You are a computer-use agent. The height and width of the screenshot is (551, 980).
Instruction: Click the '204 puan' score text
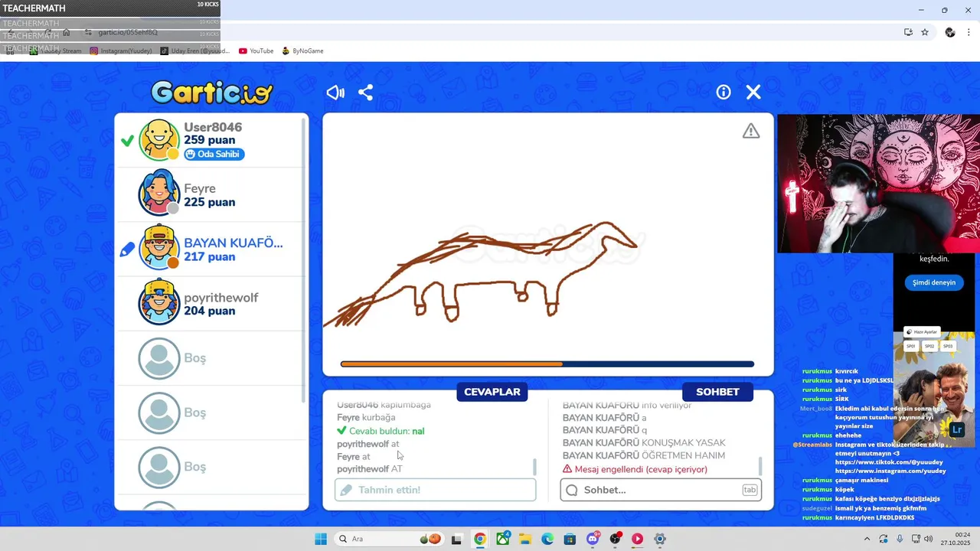click(x=209, y=311)
